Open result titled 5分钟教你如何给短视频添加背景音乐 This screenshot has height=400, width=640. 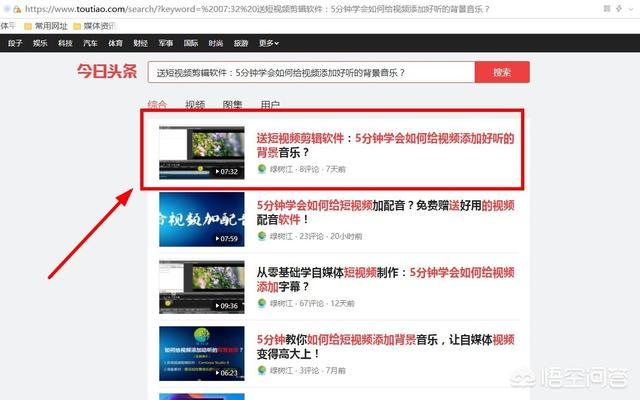click(385, 347)
